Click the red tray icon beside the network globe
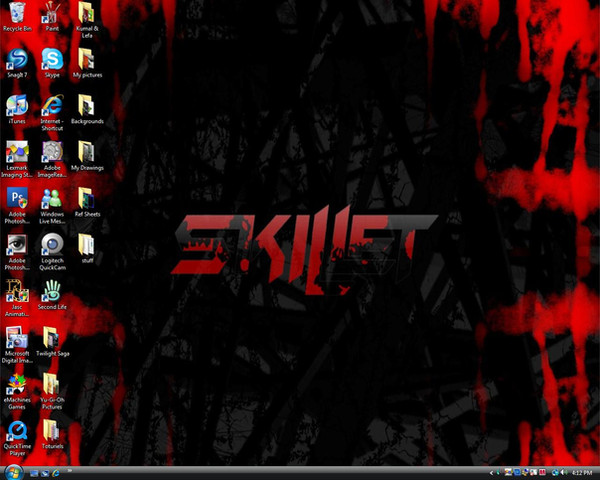Image resolution: width=600 pixels, height=480 pixels. pyautogui.click(x=542, y=473)
